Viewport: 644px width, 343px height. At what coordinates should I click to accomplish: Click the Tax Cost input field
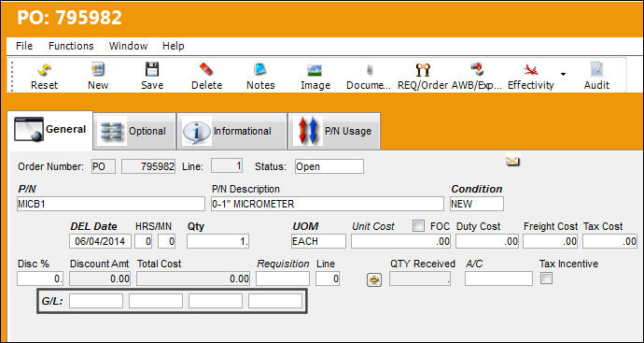point(609,241)
